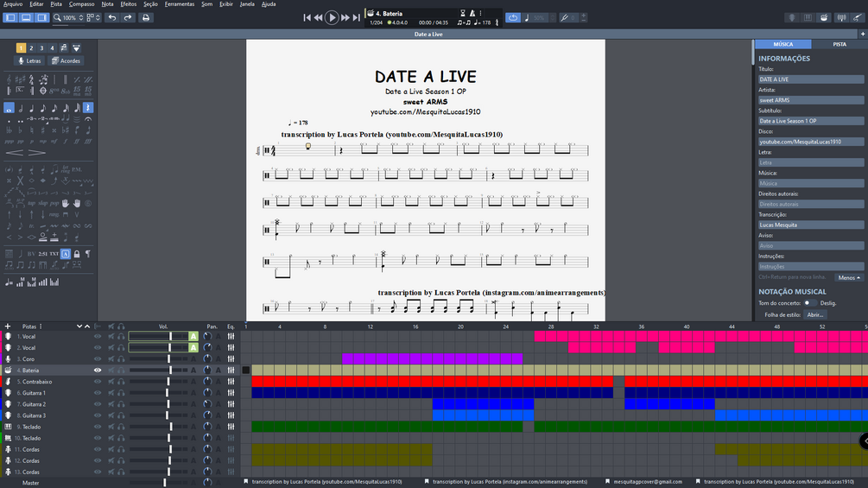
Task: Click the empty Letra input field
Action: click(811, 162)
